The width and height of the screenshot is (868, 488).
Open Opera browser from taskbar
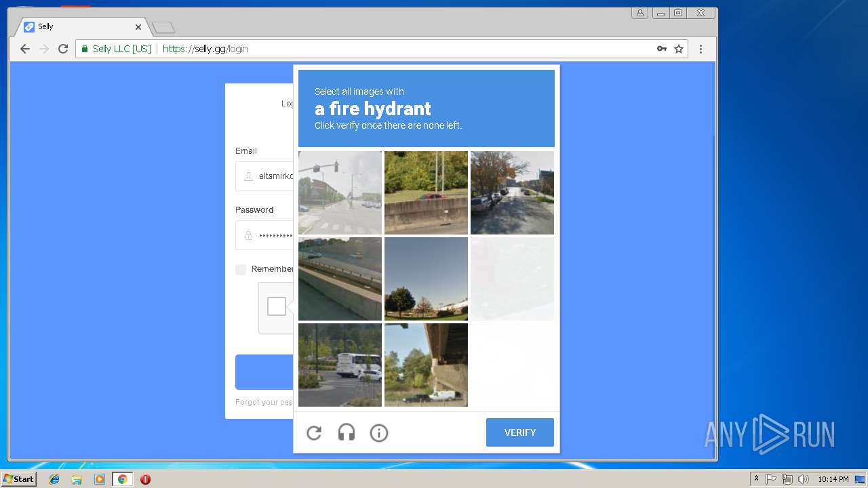(x=145, y=479)
